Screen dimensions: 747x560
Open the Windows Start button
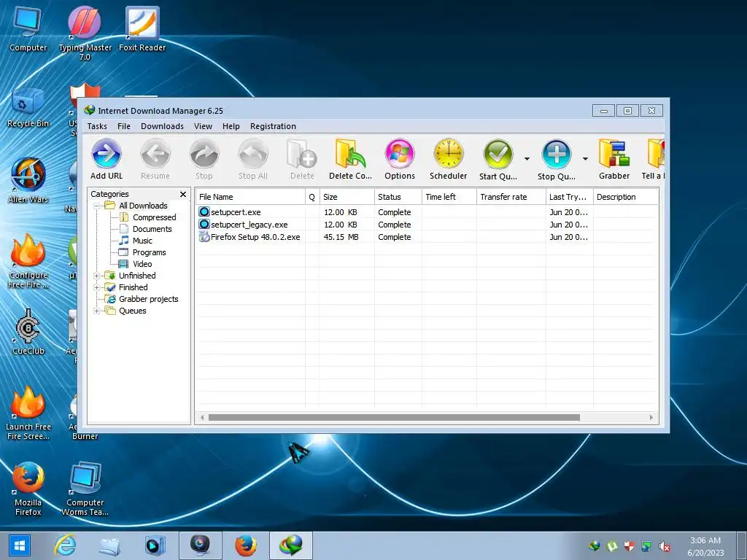point(20,545)
